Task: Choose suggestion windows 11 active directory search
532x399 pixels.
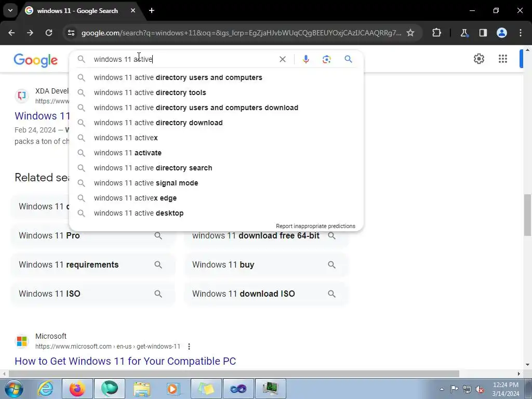Action: point(216,168)
